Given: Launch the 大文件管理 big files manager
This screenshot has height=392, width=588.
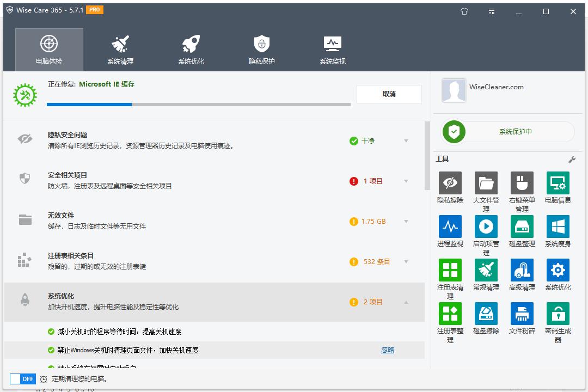Looking at the screenshot, I should (x=486, y=183).
